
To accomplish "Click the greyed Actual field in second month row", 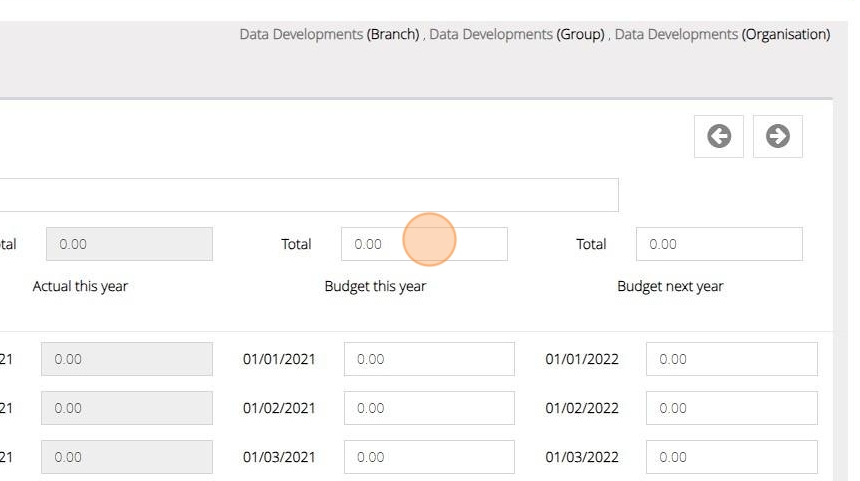I will (126, 408).
